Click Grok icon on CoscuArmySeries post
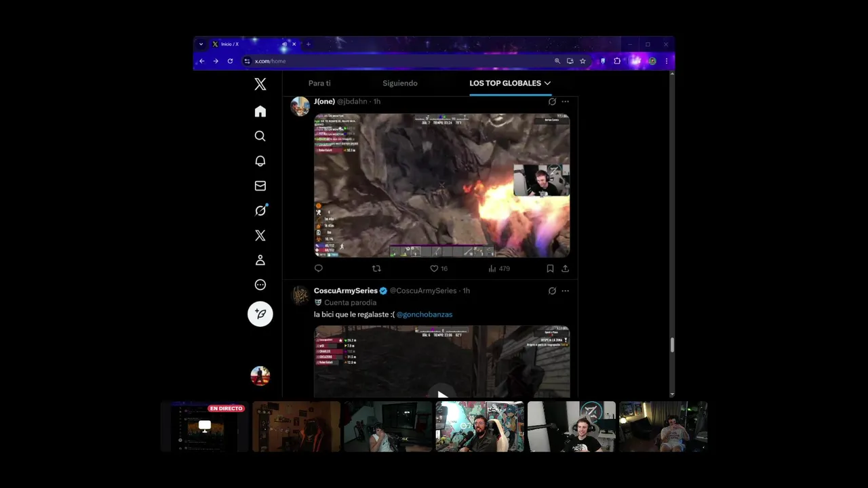Screen dimensions: 868x488 click(552, 291)
